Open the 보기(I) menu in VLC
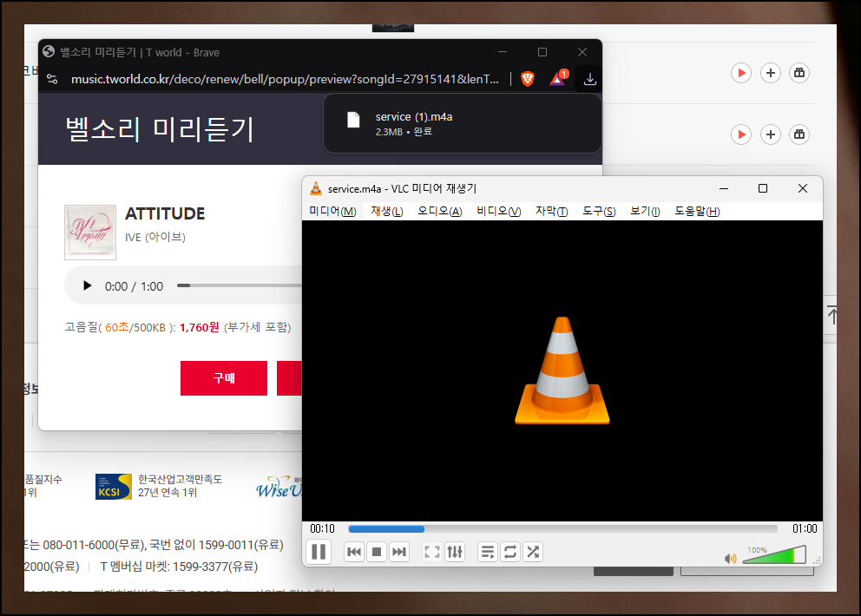Viewport: 861px width, 616px height. tap(645, 212)
